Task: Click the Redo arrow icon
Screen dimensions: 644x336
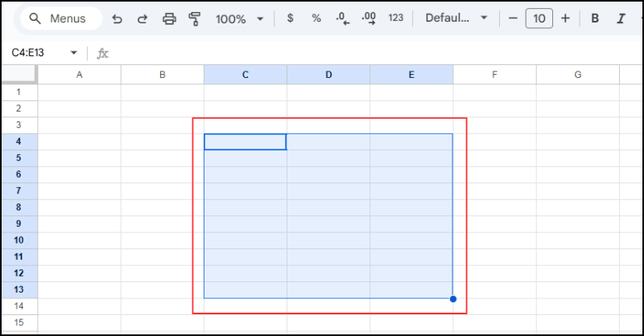Action: [142, 18]
